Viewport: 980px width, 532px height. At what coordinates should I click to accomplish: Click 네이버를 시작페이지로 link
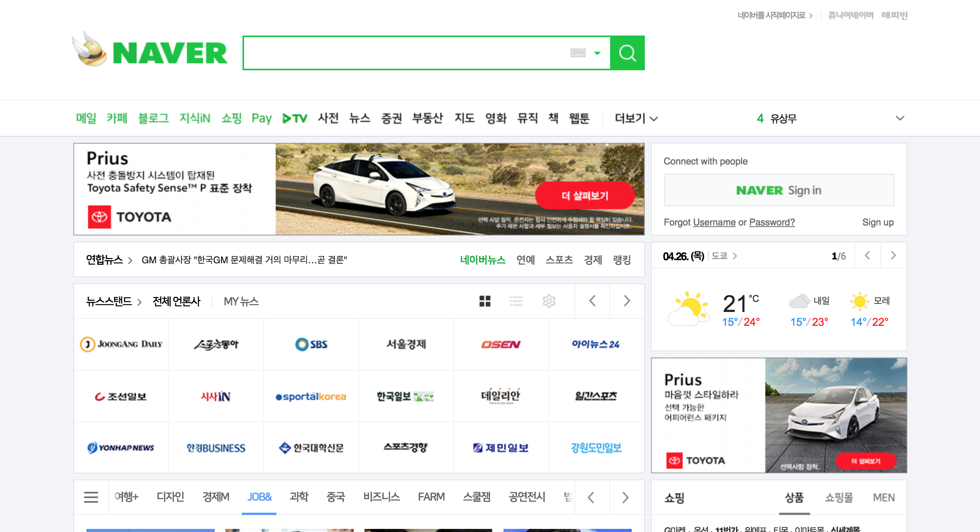[x=775, y=15]
